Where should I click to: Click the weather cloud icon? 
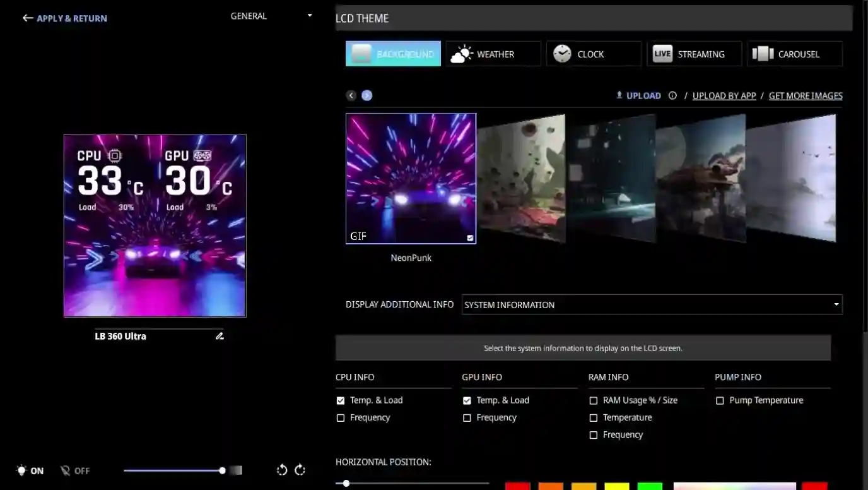(460, 53)
